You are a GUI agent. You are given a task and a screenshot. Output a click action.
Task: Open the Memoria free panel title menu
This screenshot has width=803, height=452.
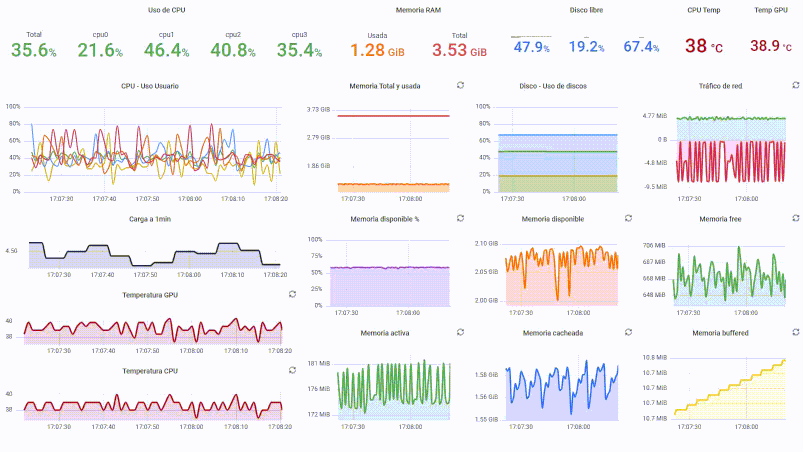(x=720, y=218)
